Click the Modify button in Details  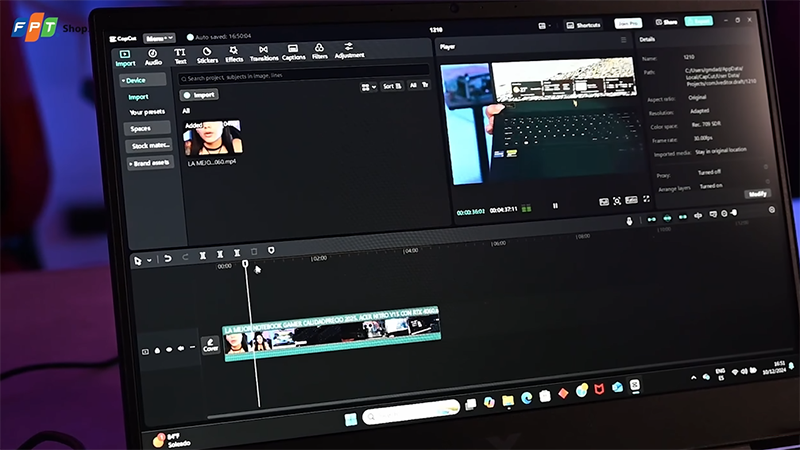pyautogui.click(x=757, y=194)
